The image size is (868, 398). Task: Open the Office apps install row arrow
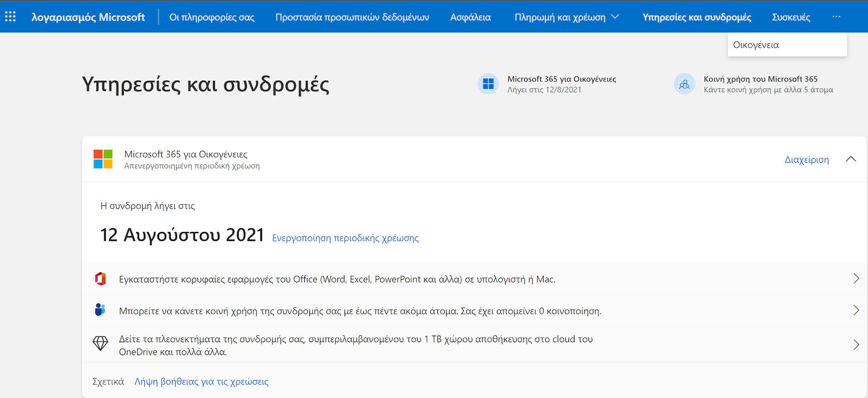pyautogui.click(x=856, y=279)
